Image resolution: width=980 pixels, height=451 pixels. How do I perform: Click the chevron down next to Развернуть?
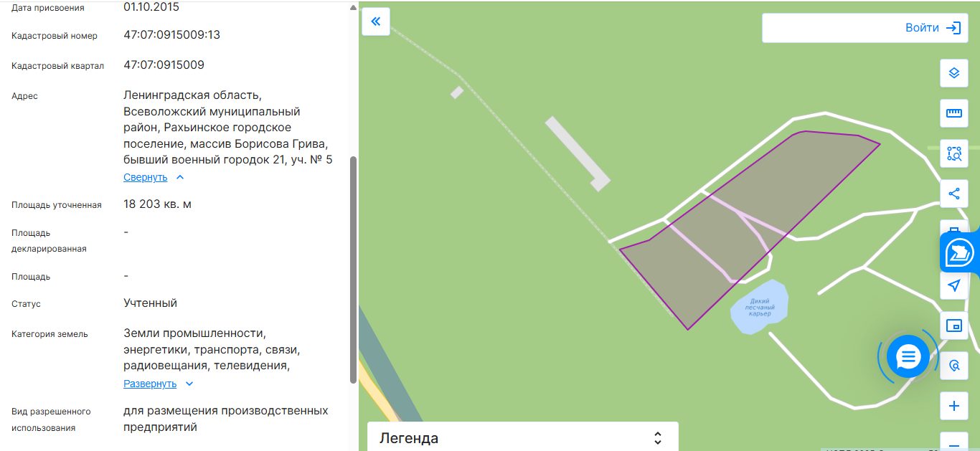click(x=189, y=384)
